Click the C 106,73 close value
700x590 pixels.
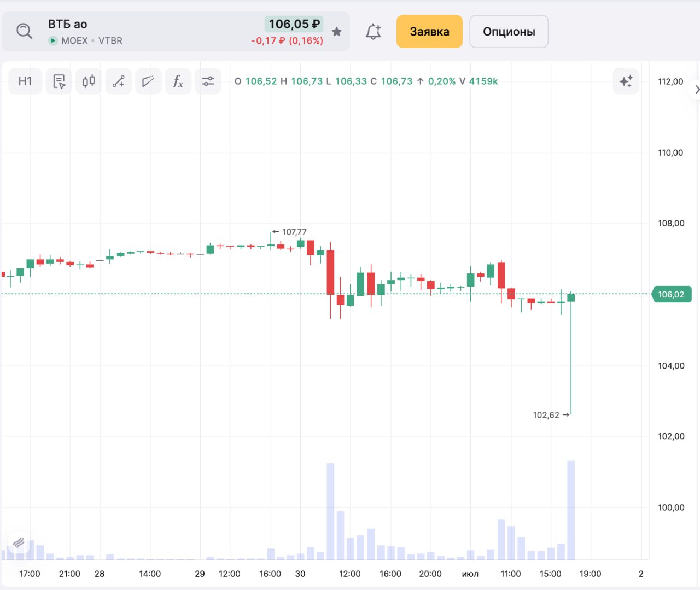coord(392,81)
